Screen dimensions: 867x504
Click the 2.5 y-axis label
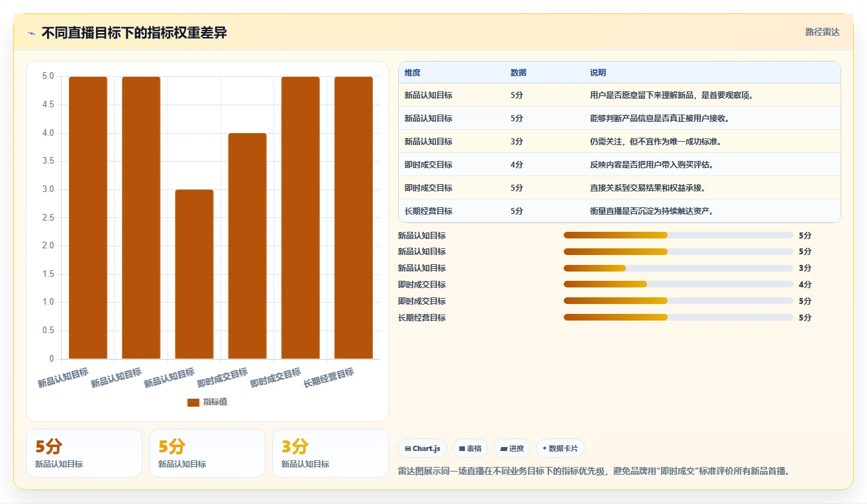[x=48, y=218]
